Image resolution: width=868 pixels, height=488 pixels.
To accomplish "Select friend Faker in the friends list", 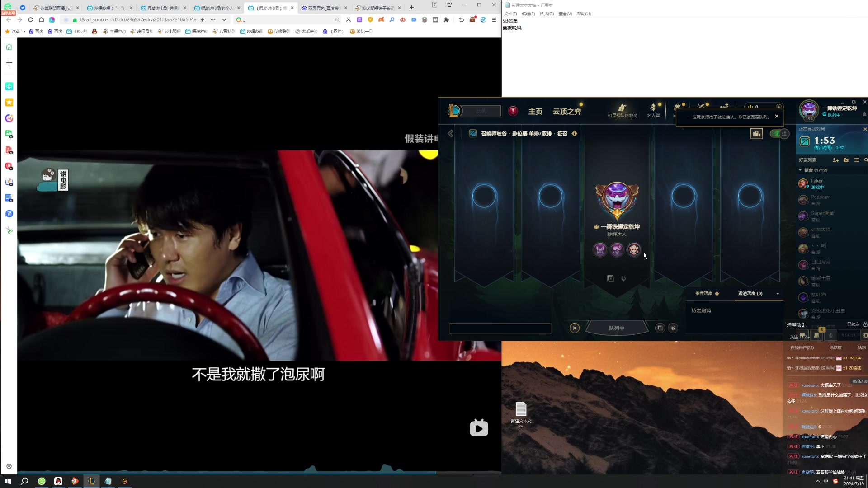I will tap(832, 183).
